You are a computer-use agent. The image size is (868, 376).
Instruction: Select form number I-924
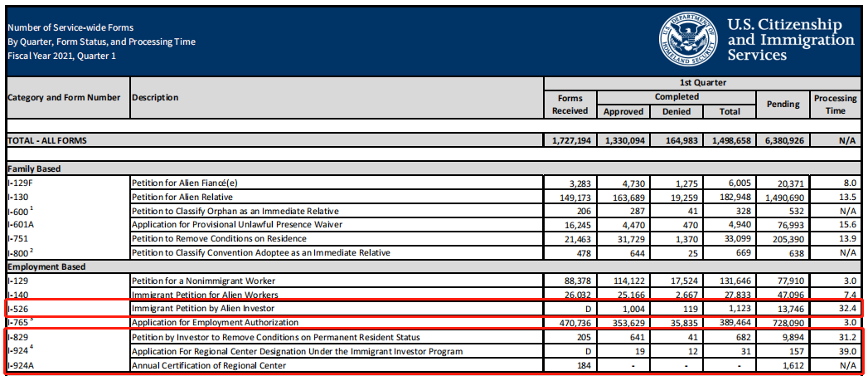tap(19, 350)
